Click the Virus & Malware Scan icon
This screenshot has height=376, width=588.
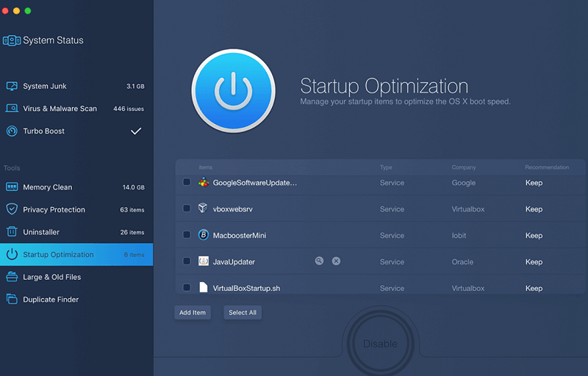click(x=12, y=109)
